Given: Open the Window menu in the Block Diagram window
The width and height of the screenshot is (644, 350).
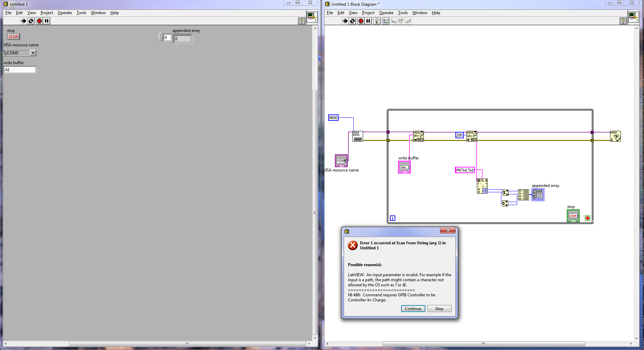Looking at the screenshot, I should [x=420, y=13].
